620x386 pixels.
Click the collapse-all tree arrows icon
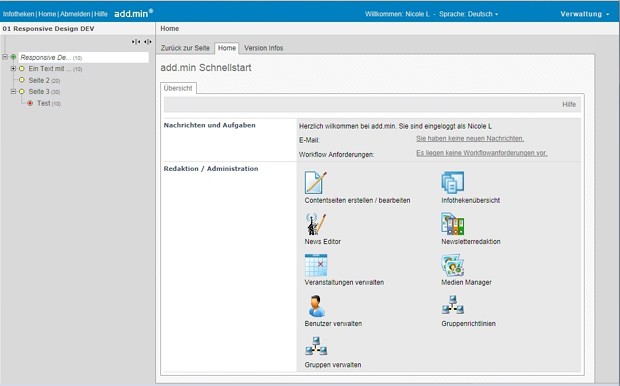pos(136,42)
